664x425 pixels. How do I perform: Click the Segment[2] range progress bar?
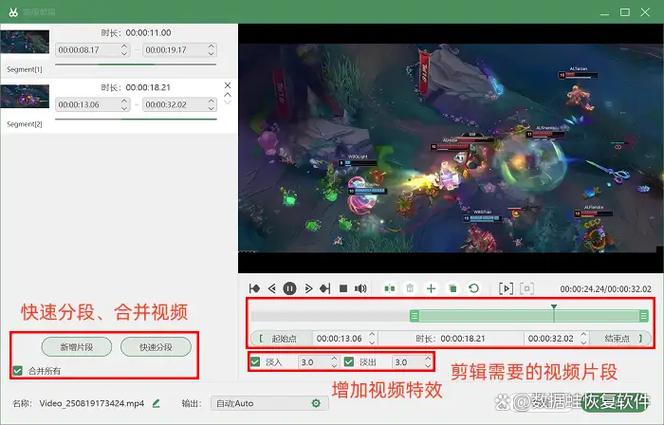click(x=136, y=119)
